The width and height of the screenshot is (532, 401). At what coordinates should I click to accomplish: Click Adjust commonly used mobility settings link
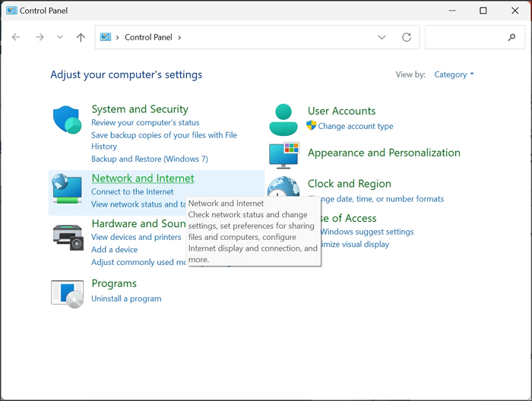pos(139,262)
